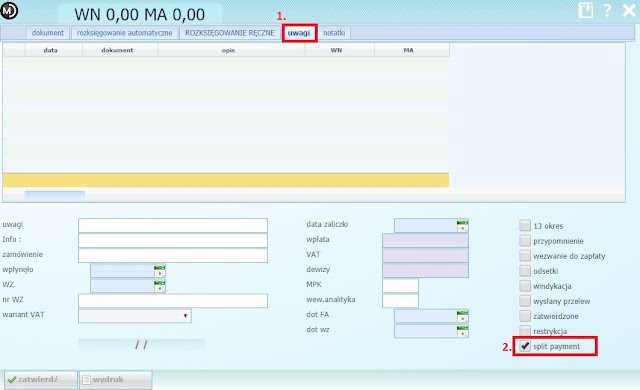Open ROZKSIĘGOWANIE RĘCZNE tab

point(230,33)
